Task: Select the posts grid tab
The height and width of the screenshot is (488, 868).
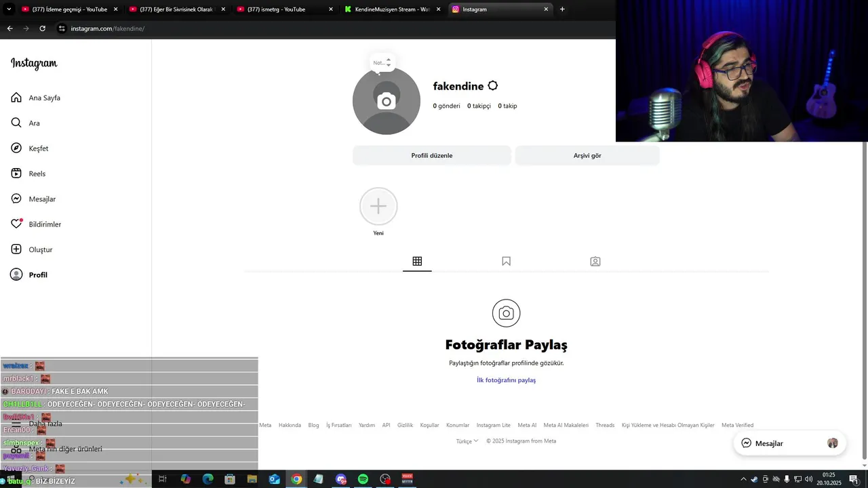Action: point(417,261)
